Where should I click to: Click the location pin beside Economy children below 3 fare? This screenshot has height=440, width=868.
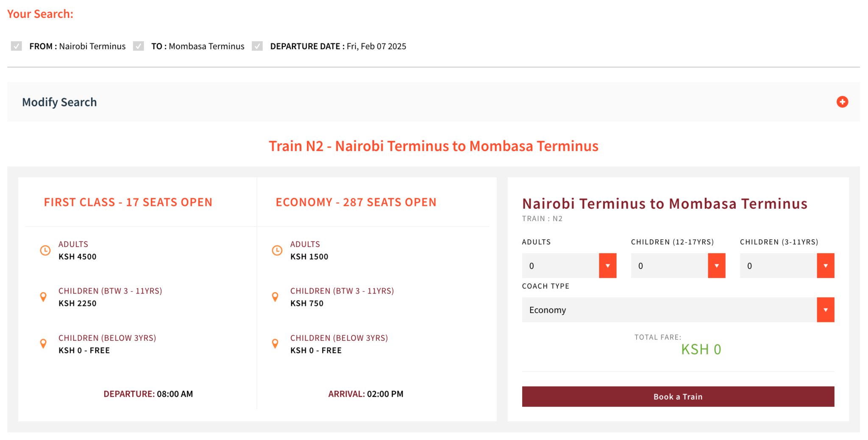(x=275, y=344)
